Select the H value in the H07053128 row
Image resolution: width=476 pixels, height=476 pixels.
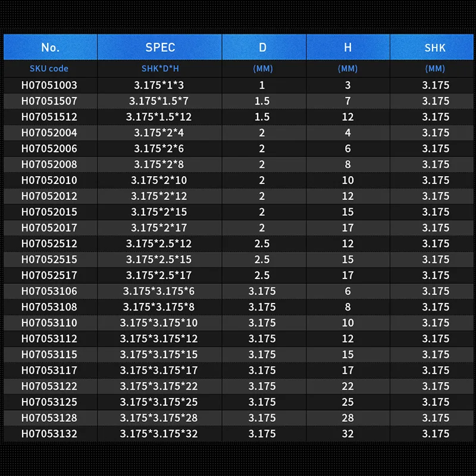(x=347, y=418)
